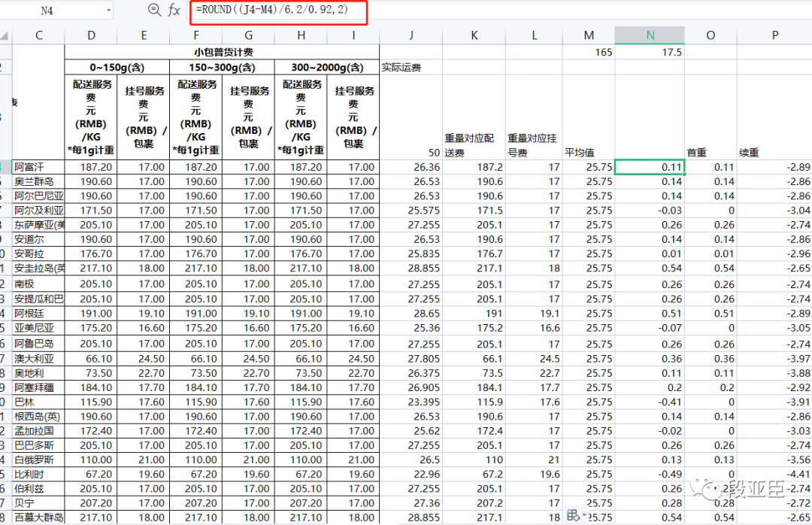The image size is (812, 525).
Task: Click the 小包普货计费 merged header cell
Action: coord(222,52)
